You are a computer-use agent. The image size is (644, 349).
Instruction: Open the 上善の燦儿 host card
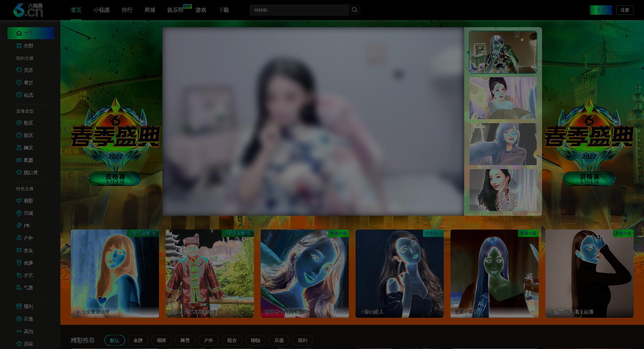[x=399, y=273]
